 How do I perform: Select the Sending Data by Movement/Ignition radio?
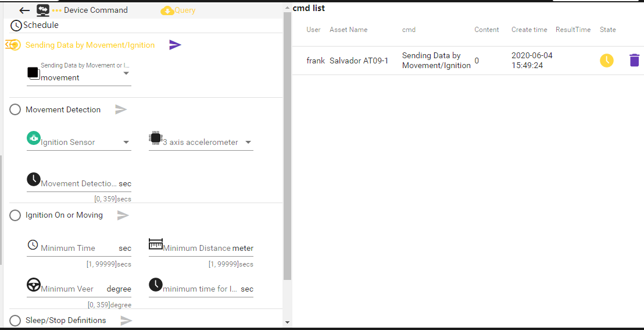(14, 45)
